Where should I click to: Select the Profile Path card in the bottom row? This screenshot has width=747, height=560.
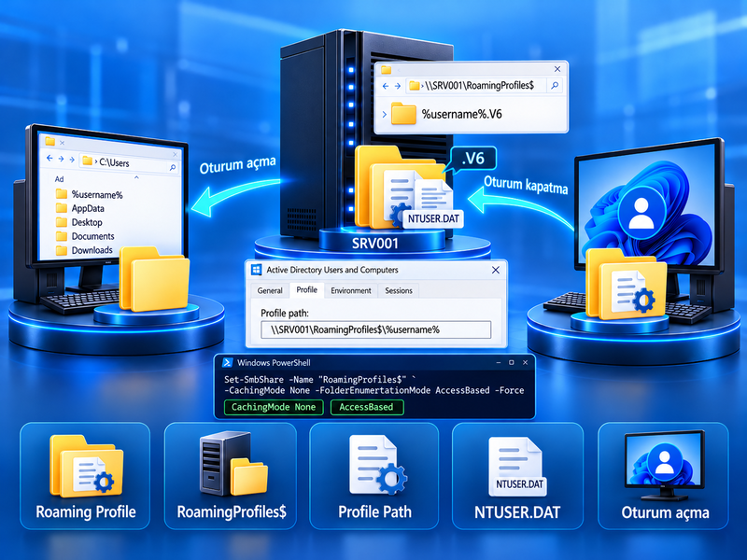[x=374, y=476]
